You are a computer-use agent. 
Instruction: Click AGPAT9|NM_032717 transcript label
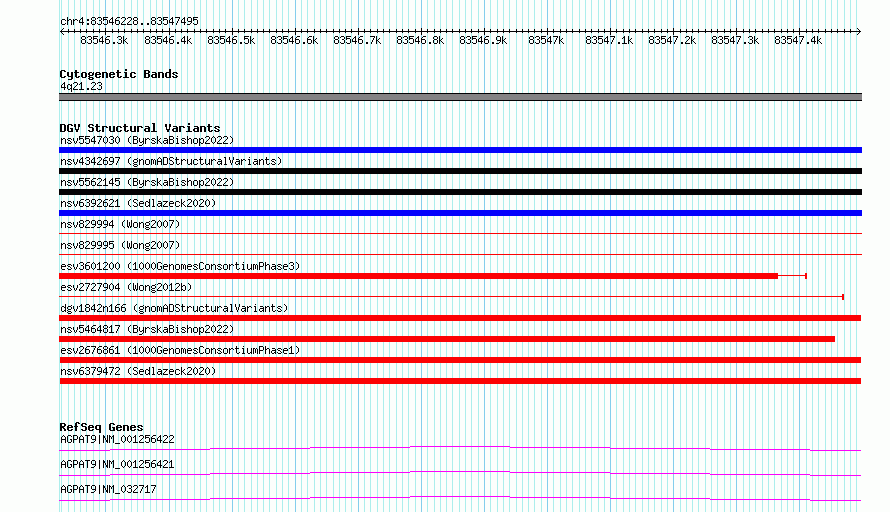(108, 489)
